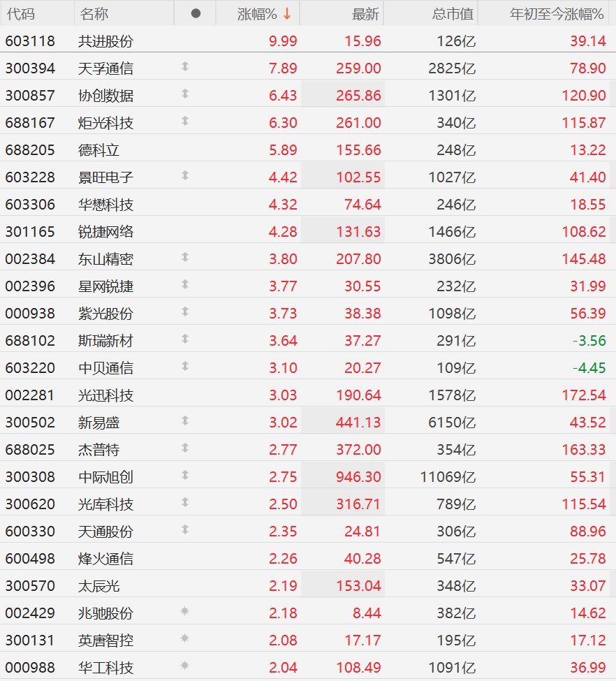Click stock code 000988
The height and width of the screenshot is (681, 616).
(x=30, y=668)
